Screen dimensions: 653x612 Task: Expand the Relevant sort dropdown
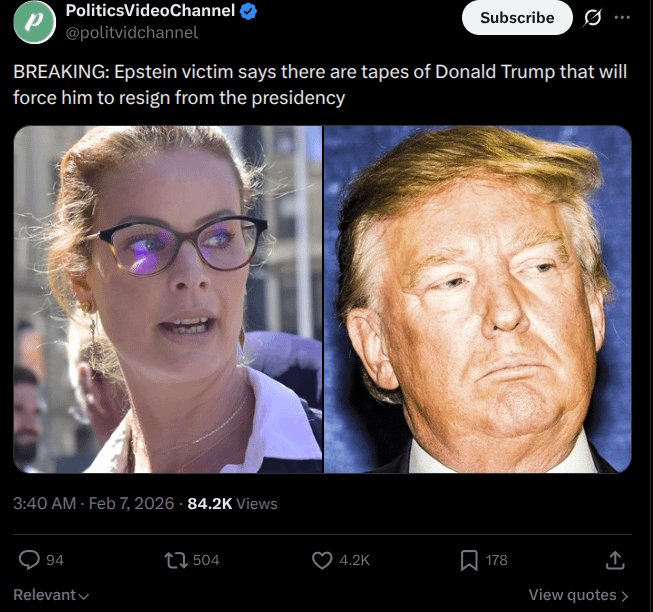click(50, 595)
